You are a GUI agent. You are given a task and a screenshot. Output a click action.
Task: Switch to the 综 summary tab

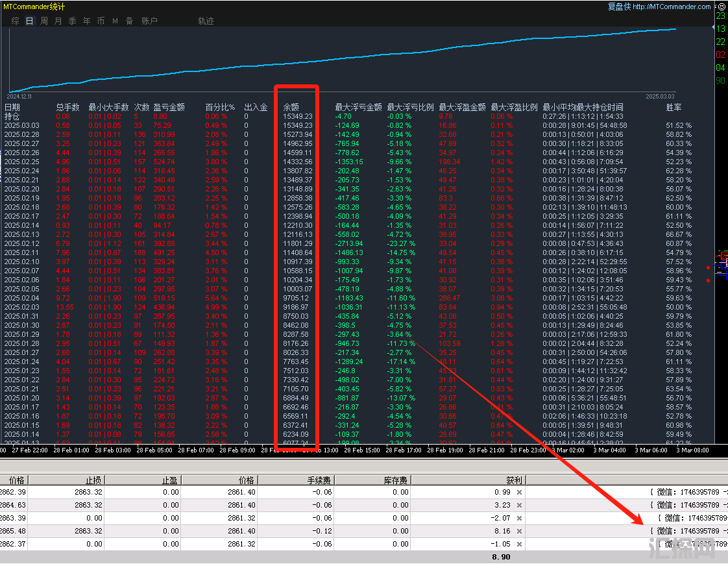coord(16,21)
